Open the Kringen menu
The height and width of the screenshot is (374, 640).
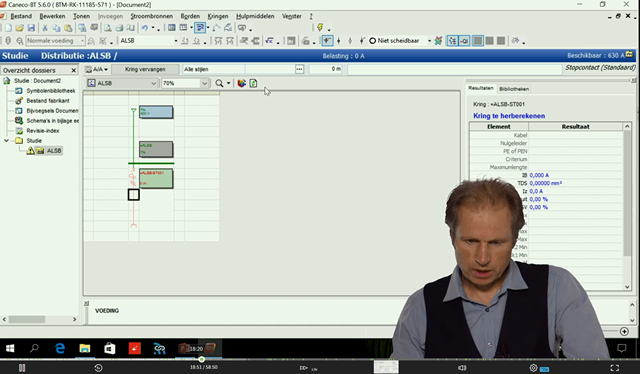[x=218, y=16]
